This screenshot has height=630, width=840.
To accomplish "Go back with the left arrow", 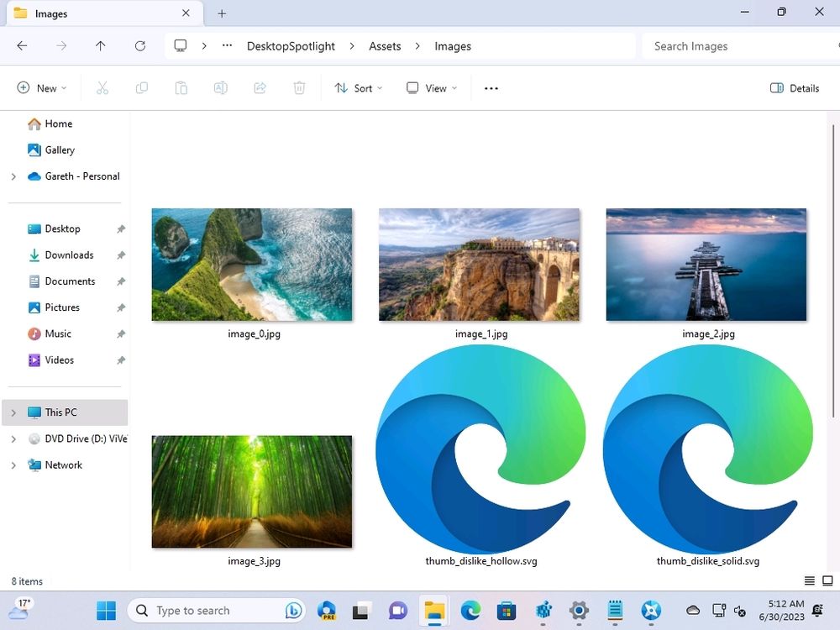I will coord(22,46).
